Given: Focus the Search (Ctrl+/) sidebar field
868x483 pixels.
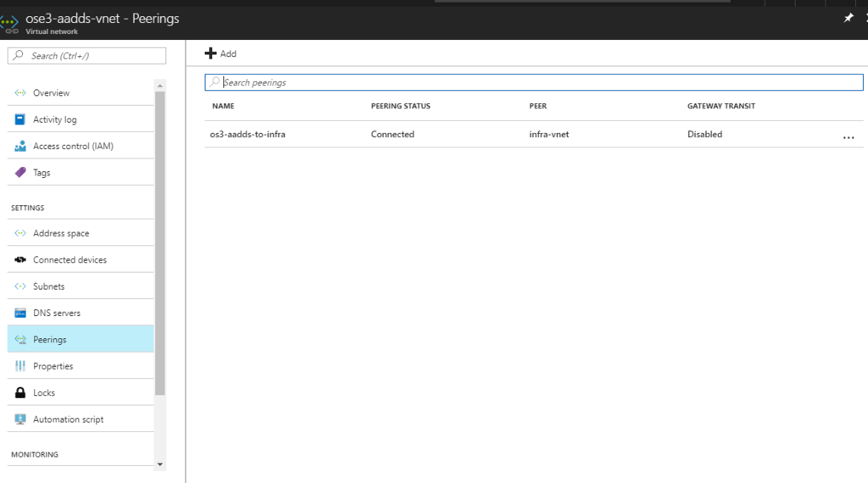Looking at the screenshot, I should 87,55.
